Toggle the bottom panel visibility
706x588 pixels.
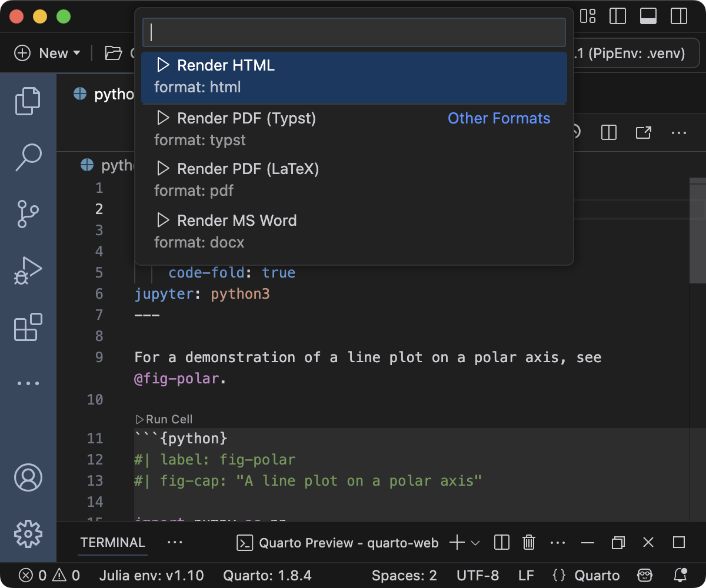pos(648,16)
